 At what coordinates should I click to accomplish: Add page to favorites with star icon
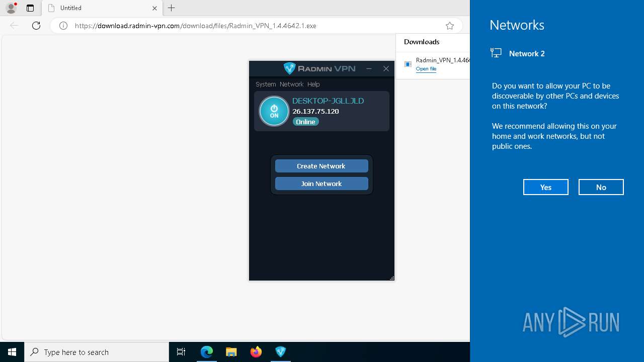pyautogui.click(x=450, y=26)
